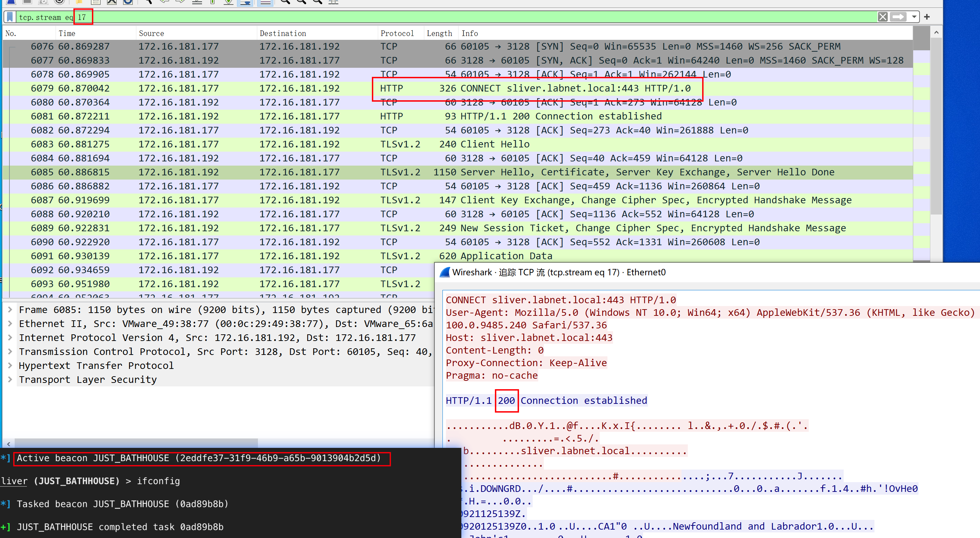980x538 pixels.
Task: Sort packets by the Protocol column header
Action: [401, 34]
